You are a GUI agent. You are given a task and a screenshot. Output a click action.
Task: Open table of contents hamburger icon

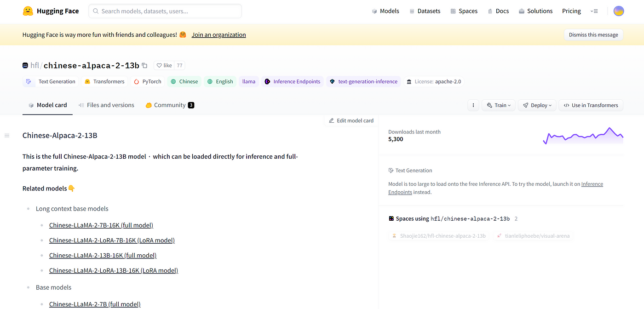[7, 135]
